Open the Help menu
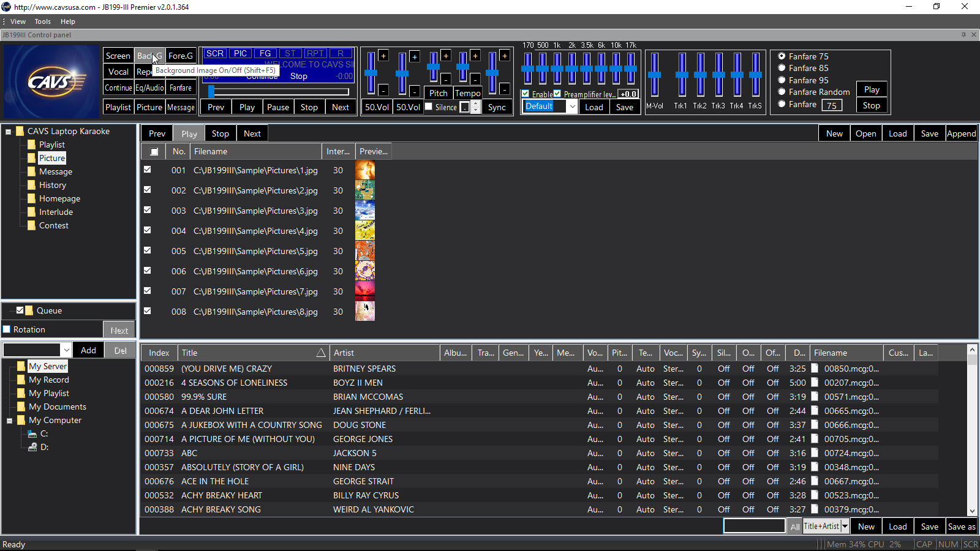Viewport: 980px width, 551px height. [67, 21]
